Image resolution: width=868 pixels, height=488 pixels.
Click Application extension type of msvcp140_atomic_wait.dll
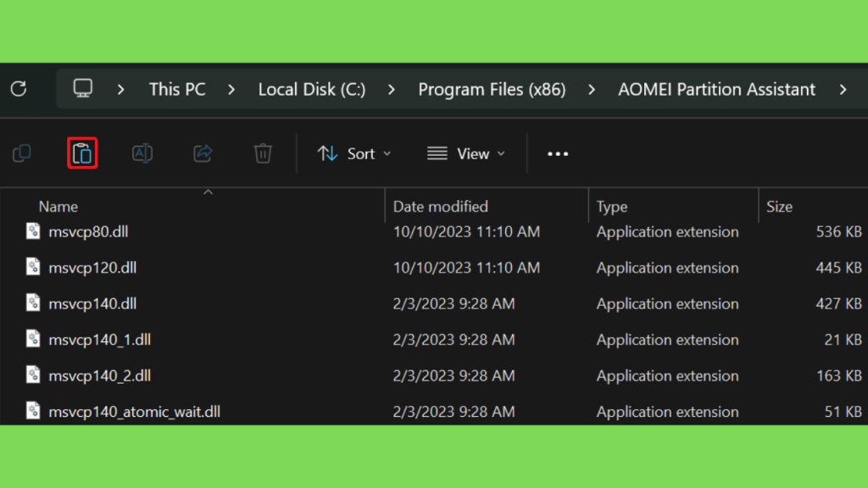point(667,411)
